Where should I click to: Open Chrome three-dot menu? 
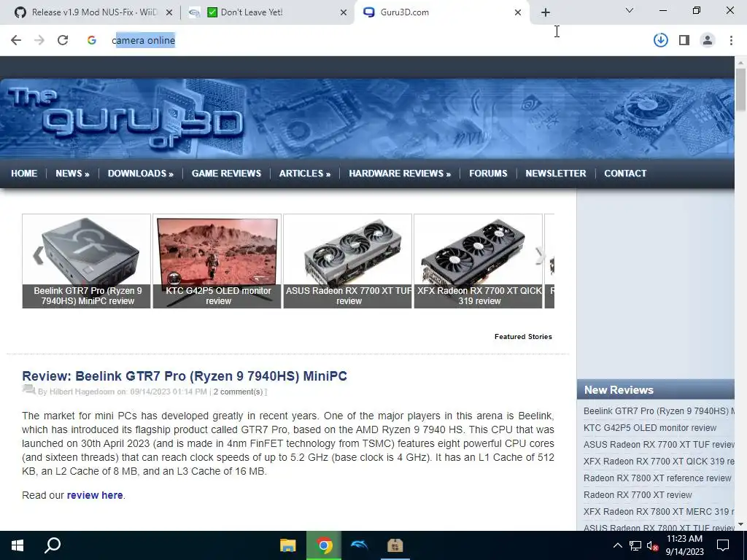point(731,41)
